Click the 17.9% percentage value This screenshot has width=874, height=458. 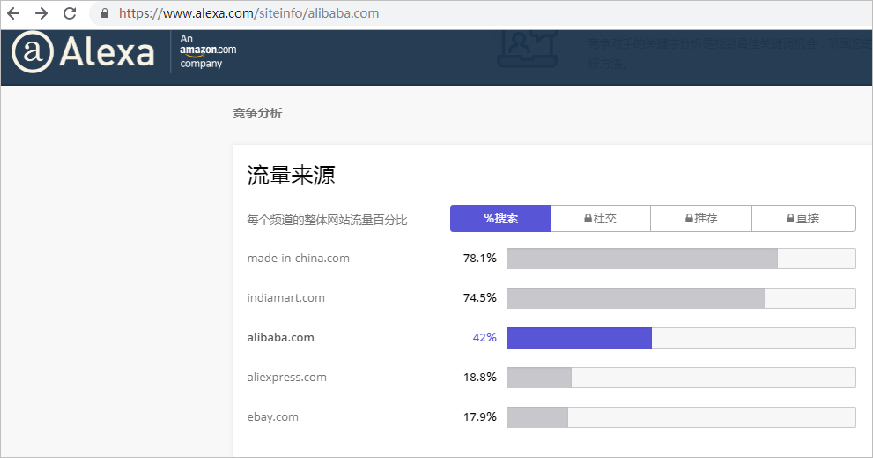click(479, 417)
